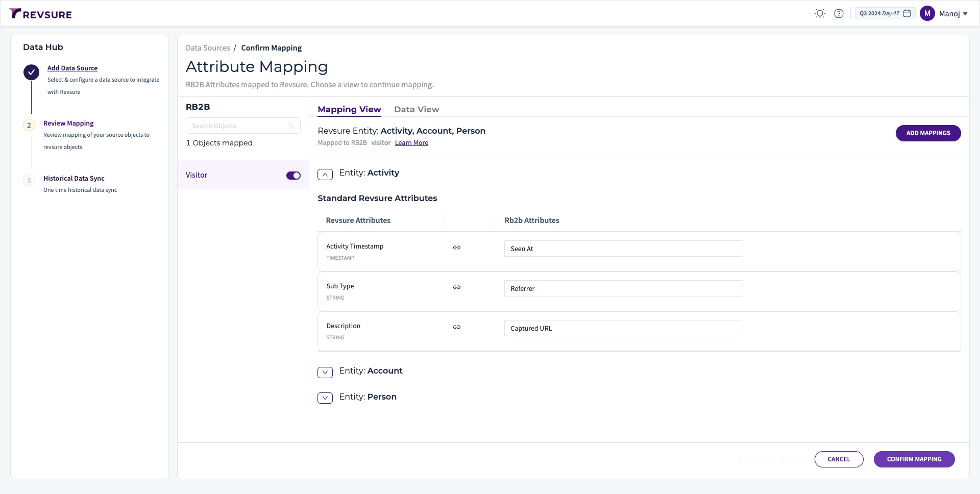Toggle the Visitor mapping switch
980x494 pixels.
click(x=293, y=176)
